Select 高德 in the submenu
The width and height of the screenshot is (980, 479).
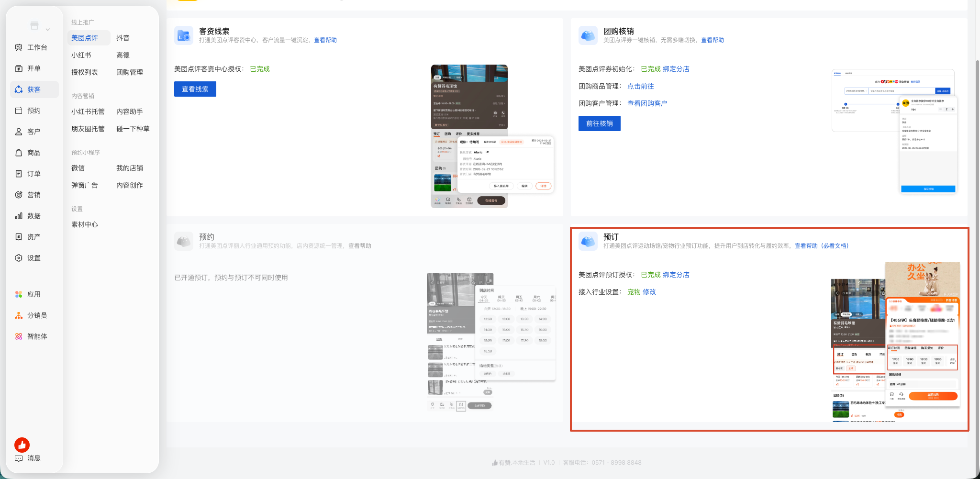123,55
